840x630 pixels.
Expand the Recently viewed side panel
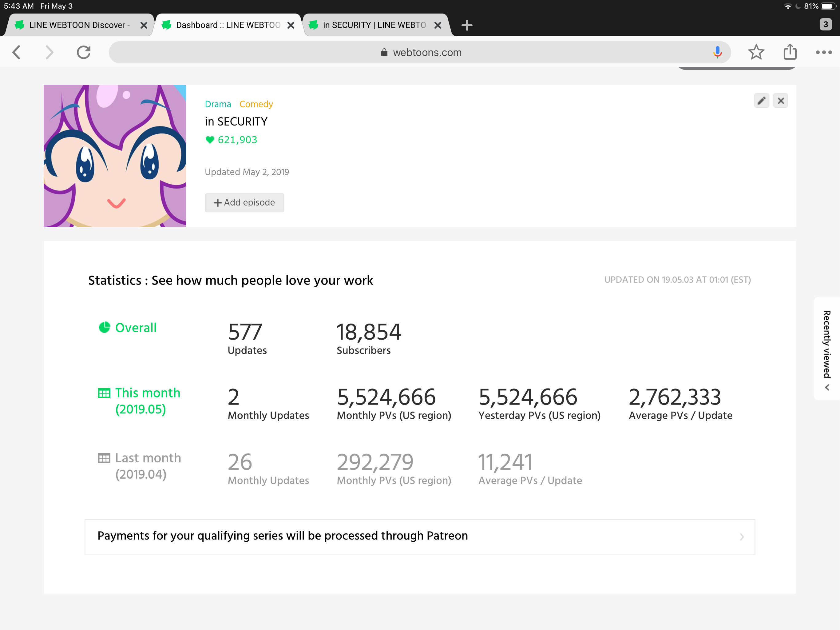826,349
